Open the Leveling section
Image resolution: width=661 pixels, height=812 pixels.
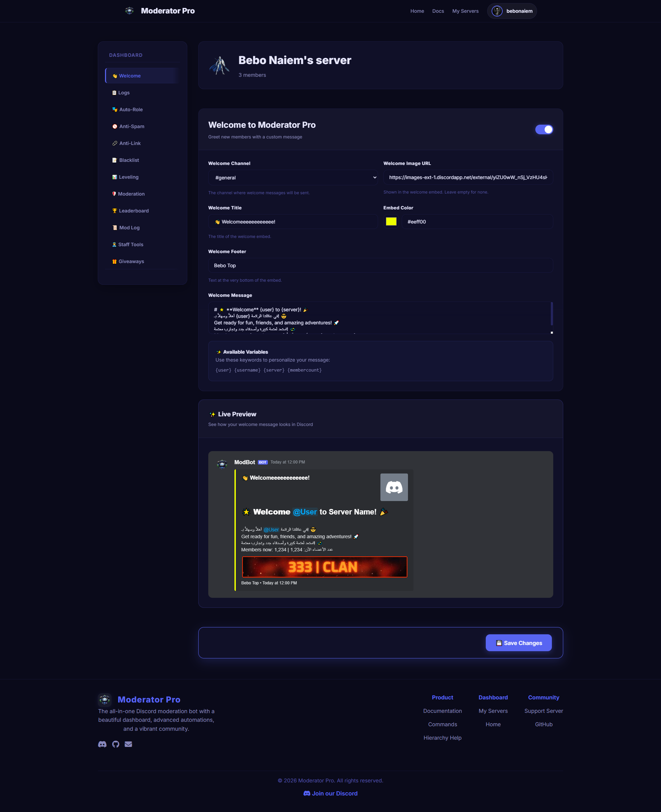tap(143, 177)
